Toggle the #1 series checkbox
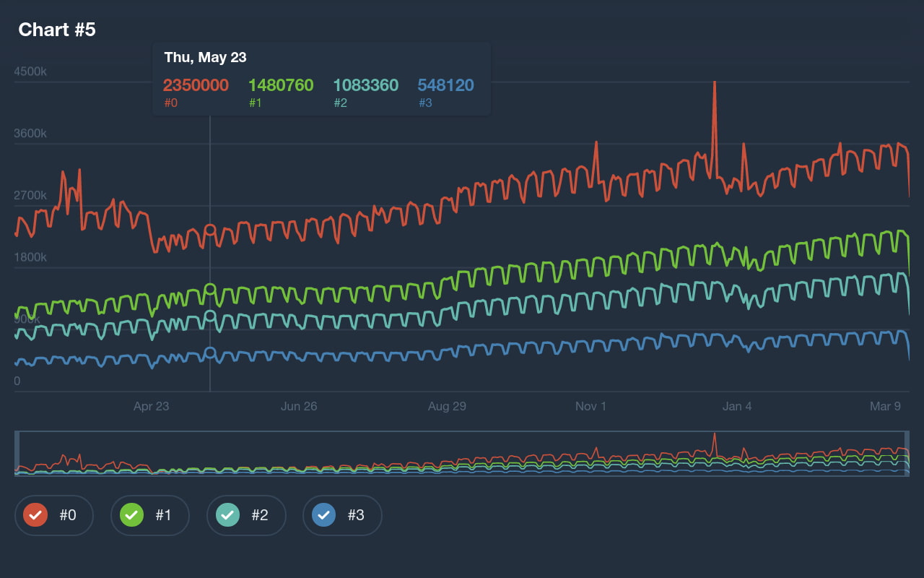This screenshot has height=578, width=924. coord(150,515)
